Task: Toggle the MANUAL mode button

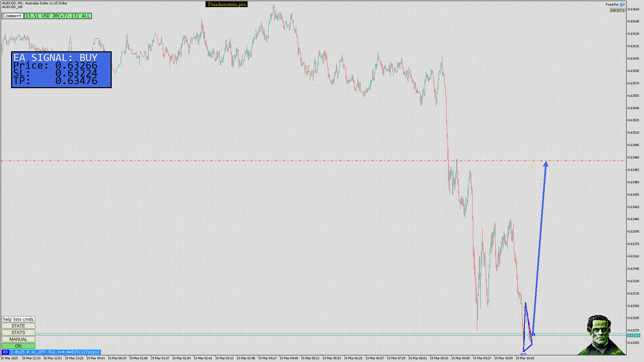Action: [18, 339]
